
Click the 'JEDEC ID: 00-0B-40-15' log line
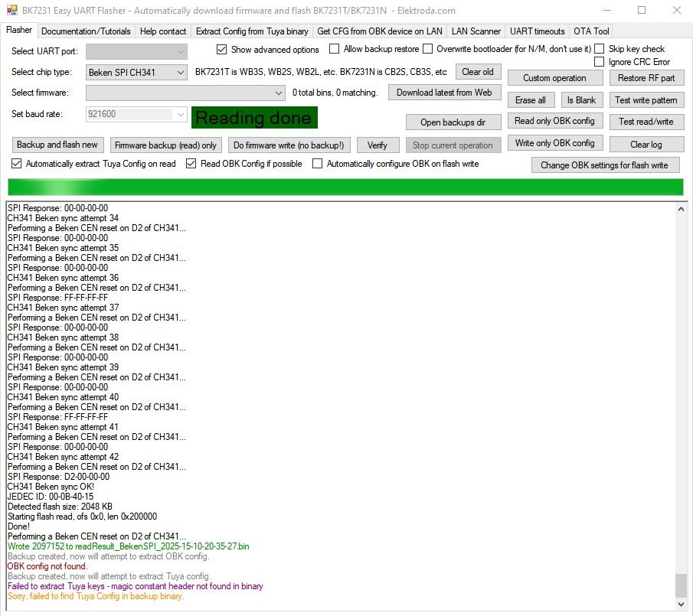[51, 497]
